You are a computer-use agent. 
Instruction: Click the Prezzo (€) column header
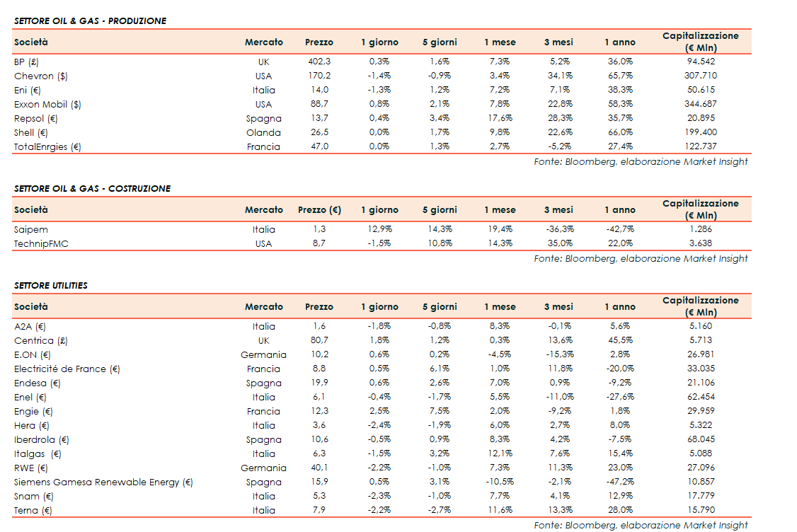(x=319, y=210)
